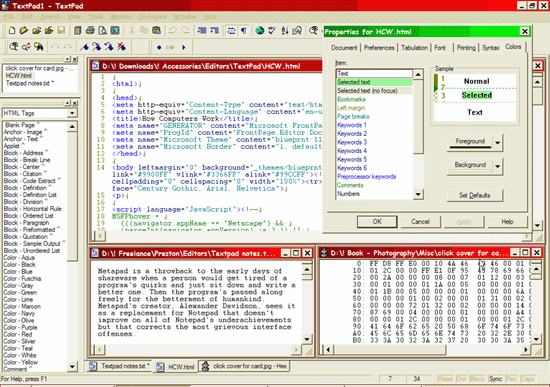
Task: Toggle visible spaces paragraph mark button
Action: click(243, 31)
